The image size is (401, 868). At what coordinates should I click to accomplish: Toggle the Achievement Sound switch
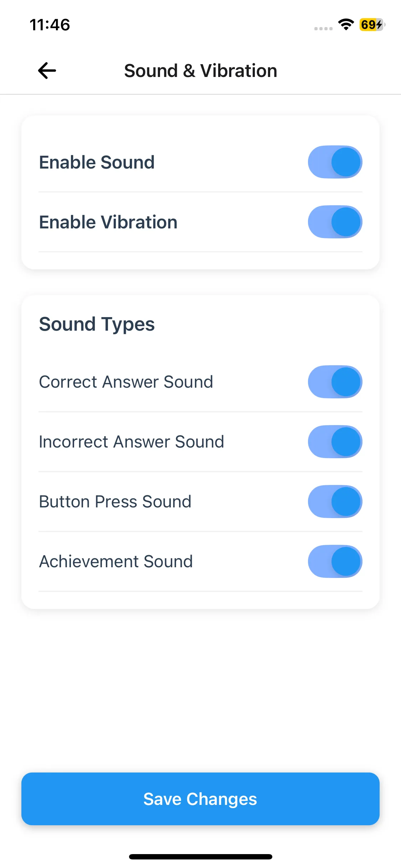[335, 562]
